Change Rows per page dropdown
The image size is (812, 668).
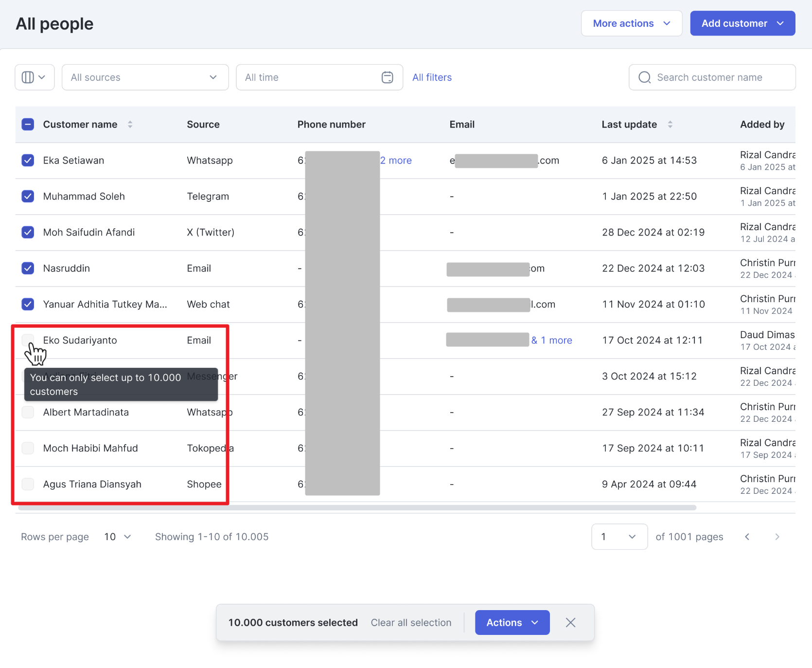118,537
